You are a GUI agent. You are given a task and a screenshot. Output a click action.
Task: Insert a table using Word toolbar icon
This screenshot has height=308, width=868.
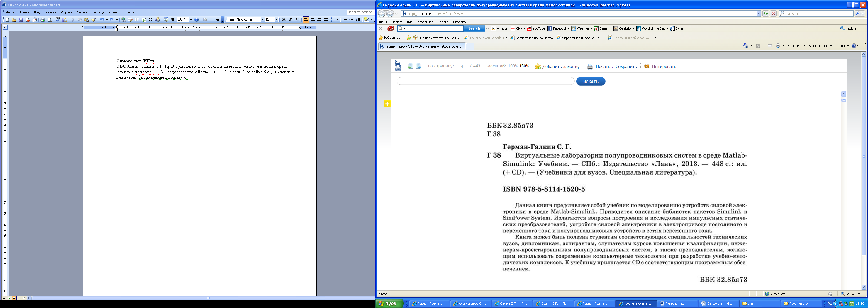tap(137, 20)
